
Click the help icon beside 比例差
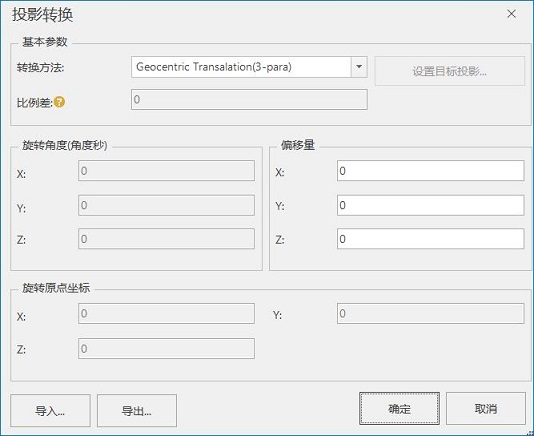click(x=59, y=102)
